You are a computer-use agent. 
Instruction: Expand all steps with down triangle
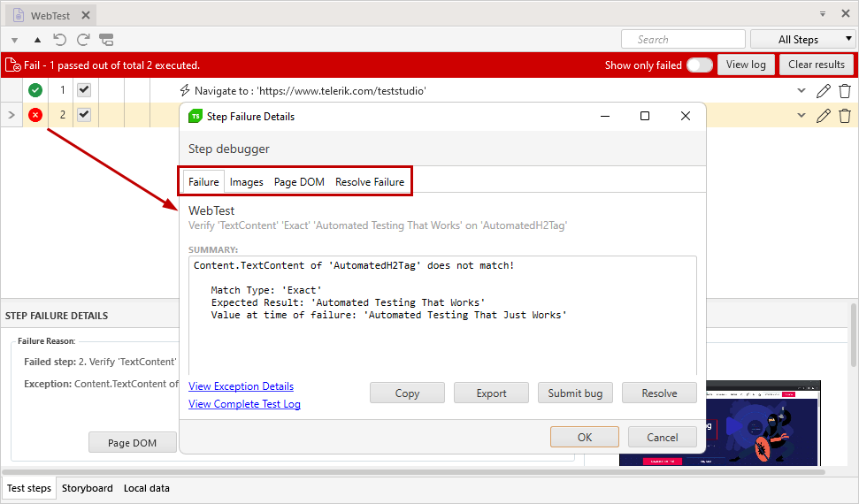(15, 40)
